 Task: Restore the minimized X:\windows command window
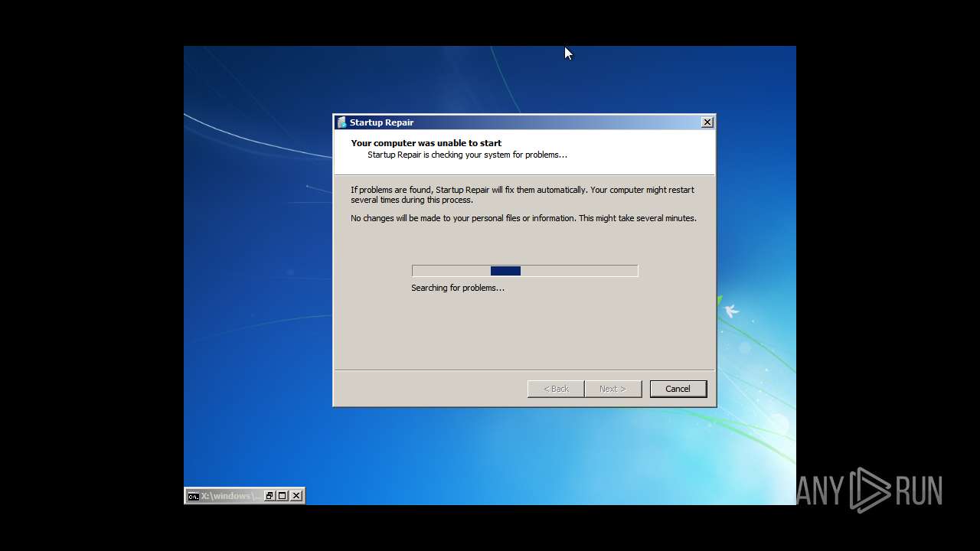point(269,496)
